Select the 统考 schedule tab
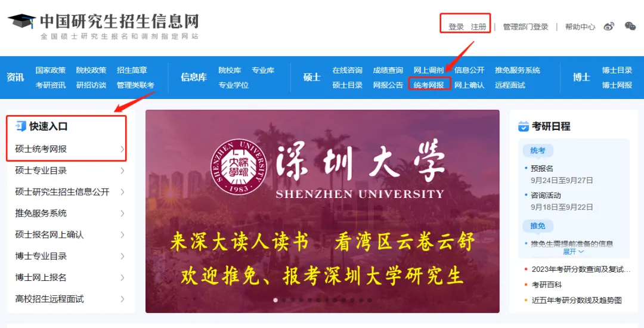The image size is (644, 328). [x=538, y=151]
